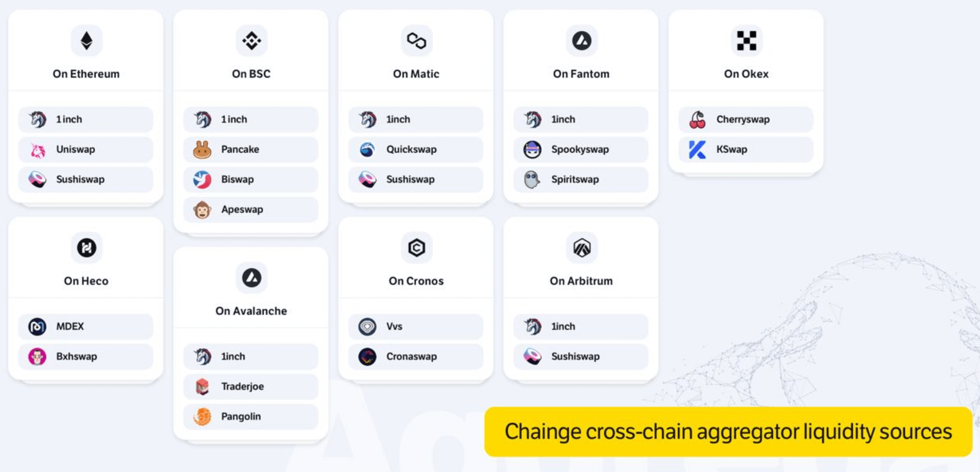Click the Pancake bunny icon
Viewport: 980px width, 472px height.
[202, 149]
